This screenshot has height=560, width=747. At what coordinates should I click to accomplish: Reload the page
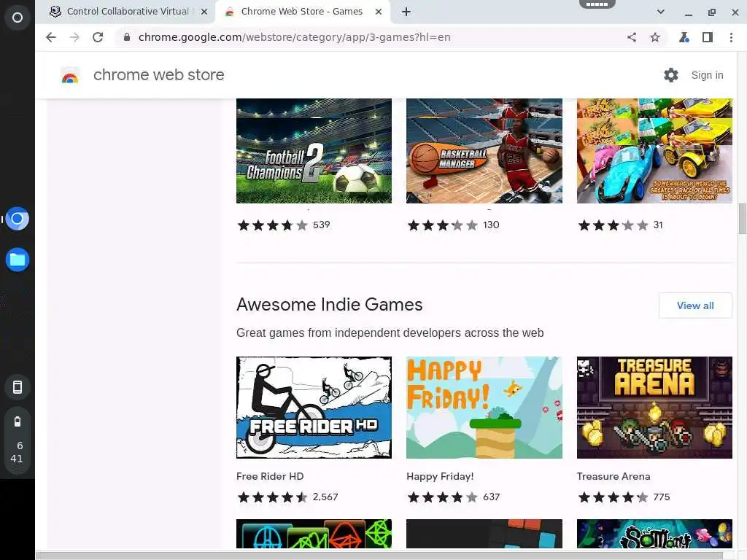(x=98, y=37)
